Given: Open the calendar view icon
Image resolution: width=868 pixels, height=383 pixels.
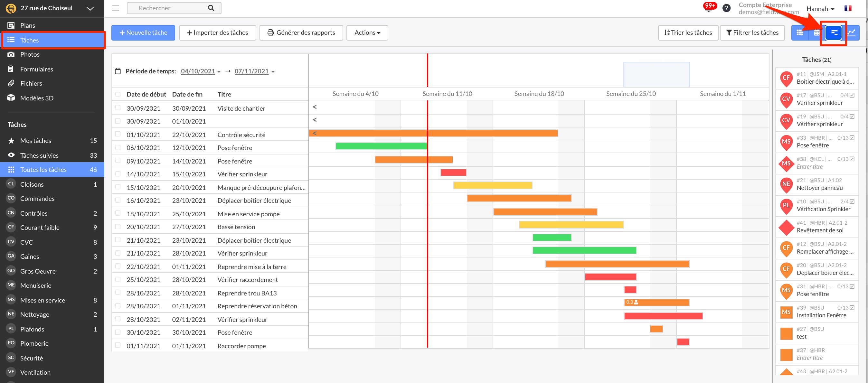Looking at the screenshot, I should [816, 33].
